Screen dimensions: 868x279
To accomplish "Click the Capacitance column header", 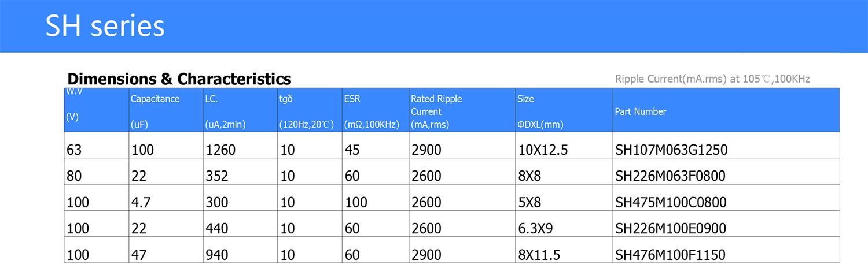I will [x=155, y=99].
